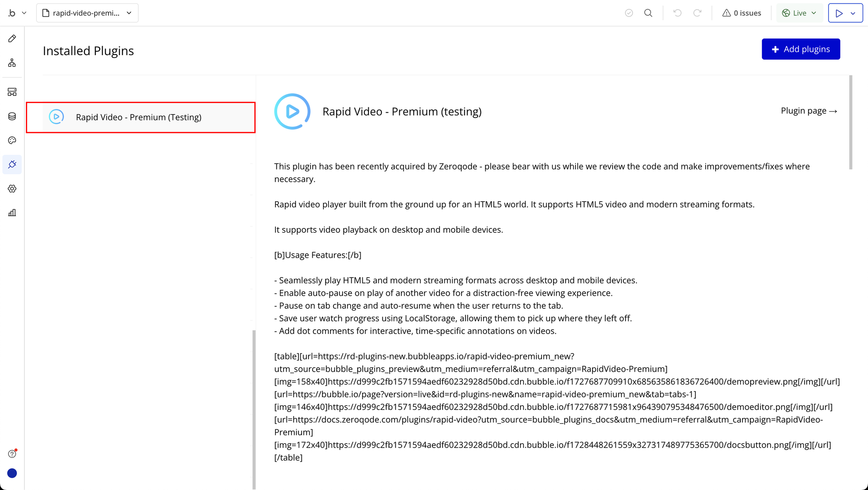Click the large Rapid Video plugin logo
This screenshot has width=868, height=490.
[292, 111]
